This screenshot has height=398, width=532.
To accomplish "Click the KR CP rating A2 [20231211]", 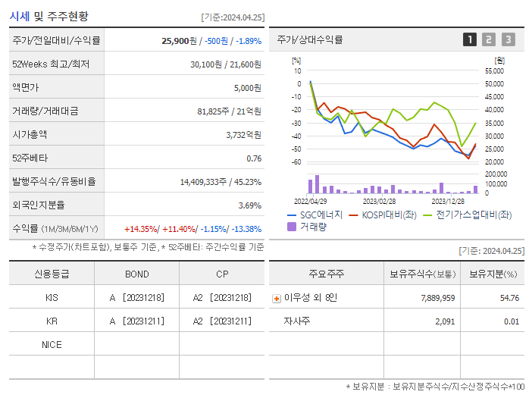I will point(222,321).
